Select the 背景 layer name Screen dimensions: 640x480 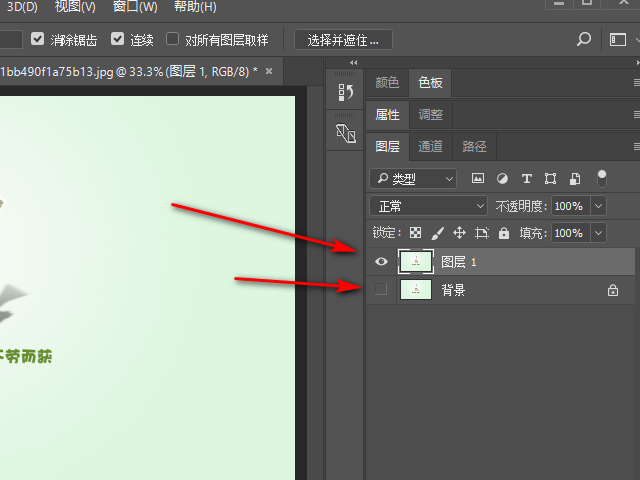[453, 290]
